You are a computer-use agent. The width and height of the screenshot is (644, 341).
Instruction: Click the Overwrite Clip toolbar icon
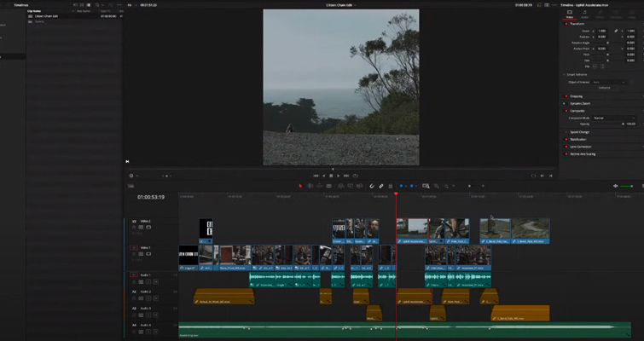350,187
